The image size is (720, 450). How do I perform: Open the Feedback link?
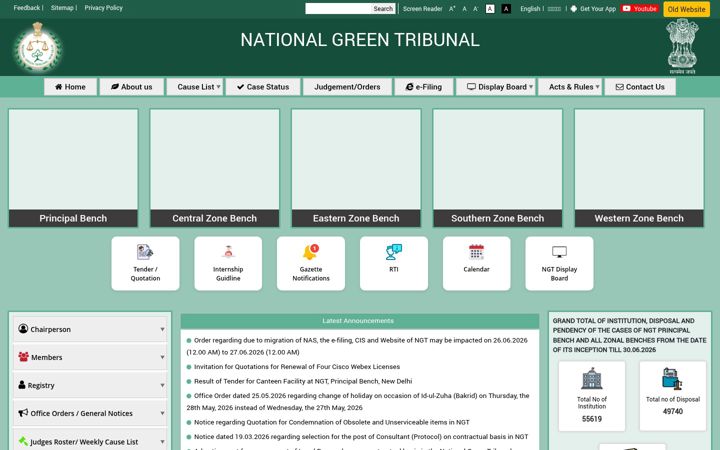click(27, 8)
